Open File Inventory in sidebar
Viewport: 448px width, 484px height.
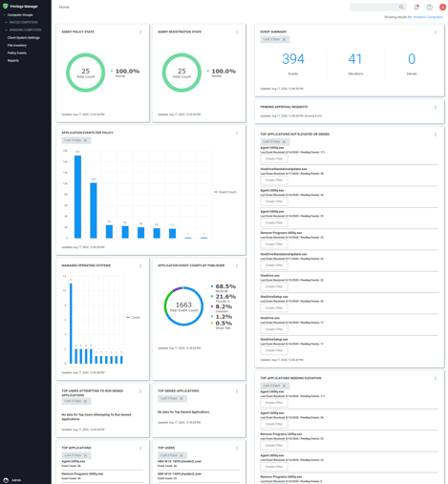click(17, 46)
